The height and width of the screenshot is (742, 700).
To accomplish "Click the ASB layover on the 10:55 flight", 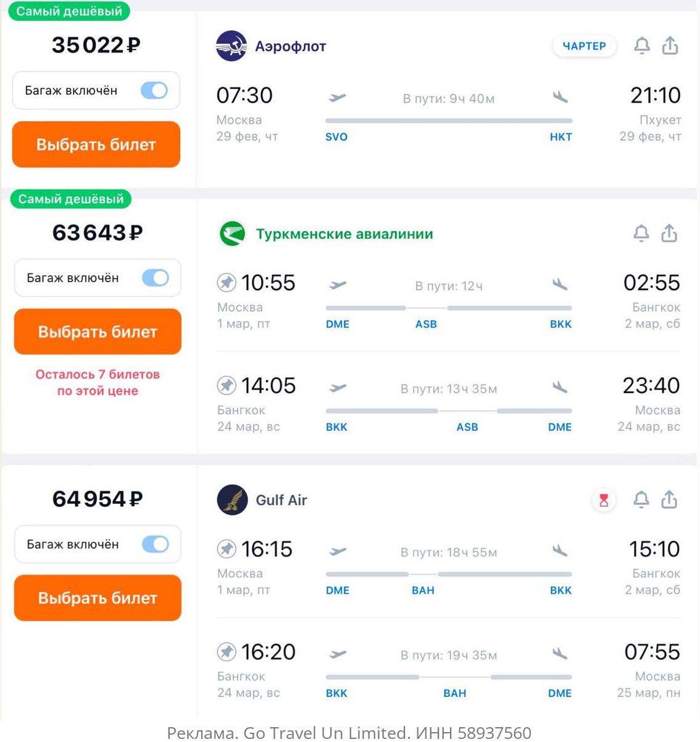I will (x=426, y=324).
